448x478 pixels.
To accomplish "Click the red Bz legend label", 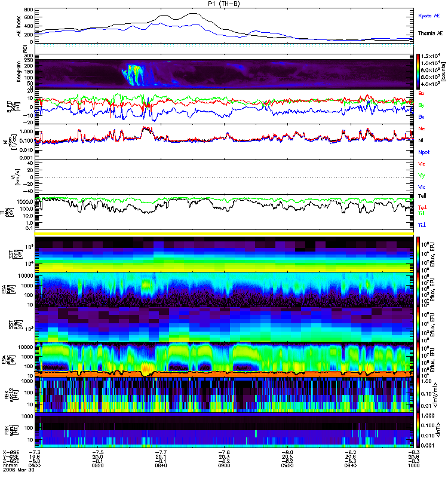I will tap(421, 93).
